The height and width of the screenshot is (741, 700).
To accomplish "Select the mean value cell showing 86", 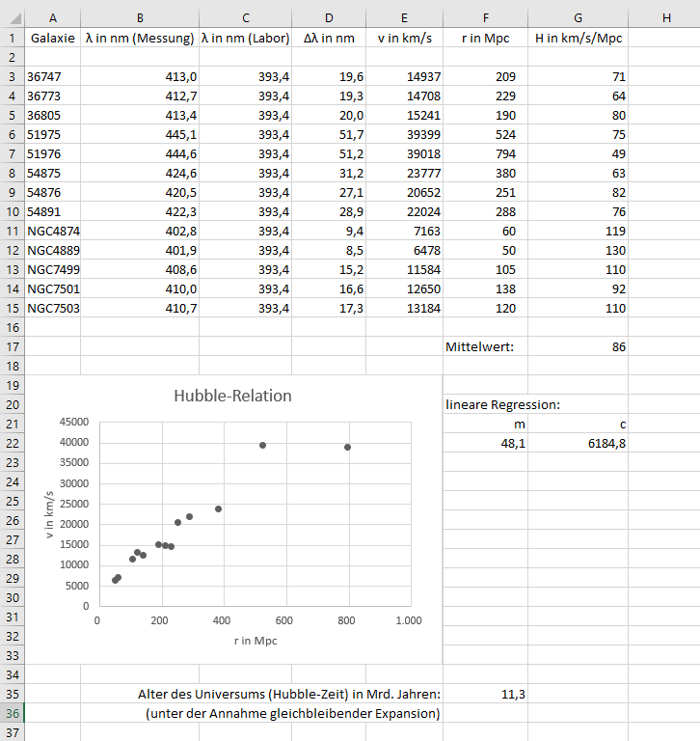I will [578, 346].
